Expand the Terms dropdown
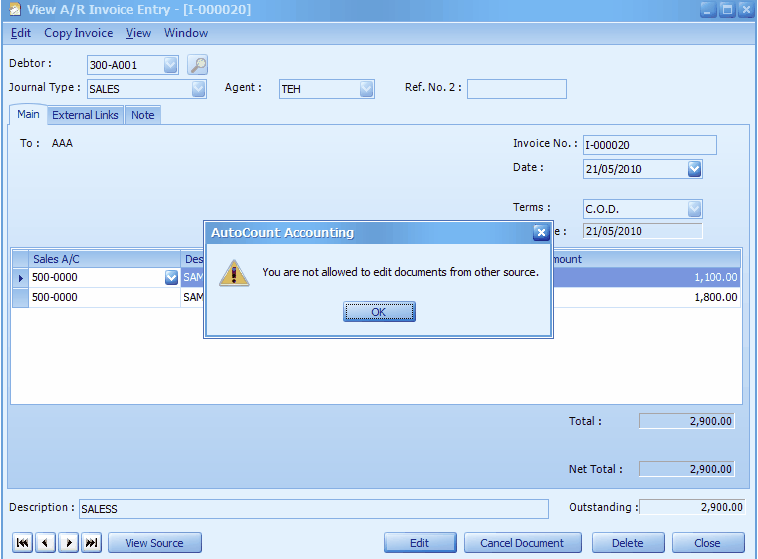The width and height of the screenshot is (758, 559). coord(694,209)
